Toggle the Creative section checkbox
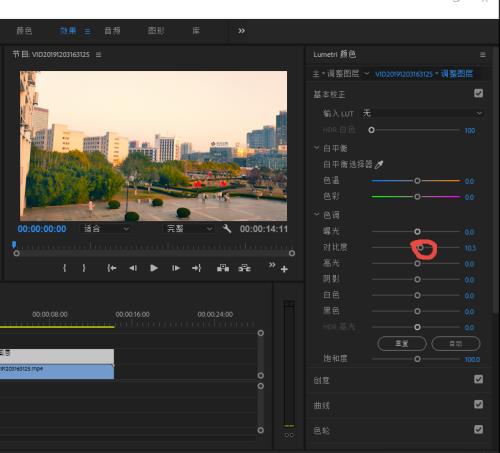Viewport: 500px width, 453px height. [478, 379]
